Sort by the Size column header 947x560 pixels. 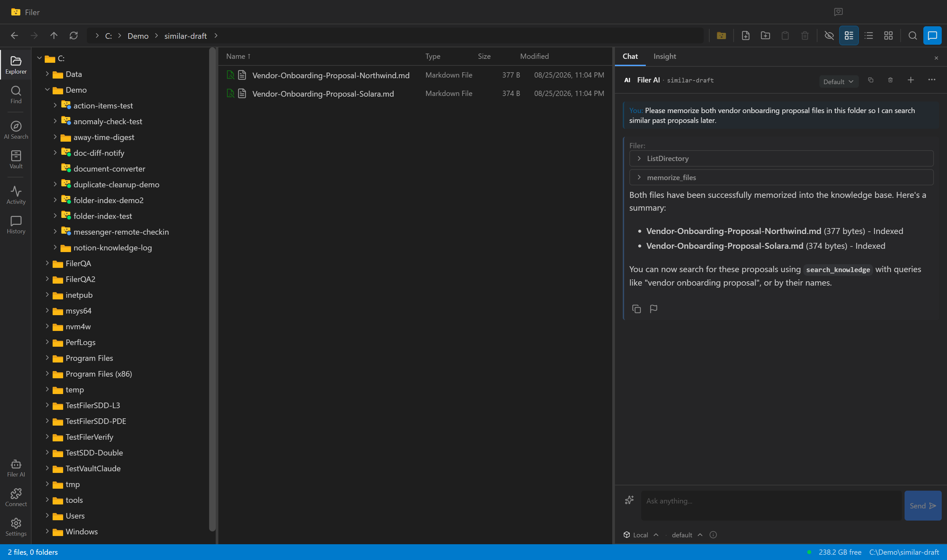tap(484, 56)
